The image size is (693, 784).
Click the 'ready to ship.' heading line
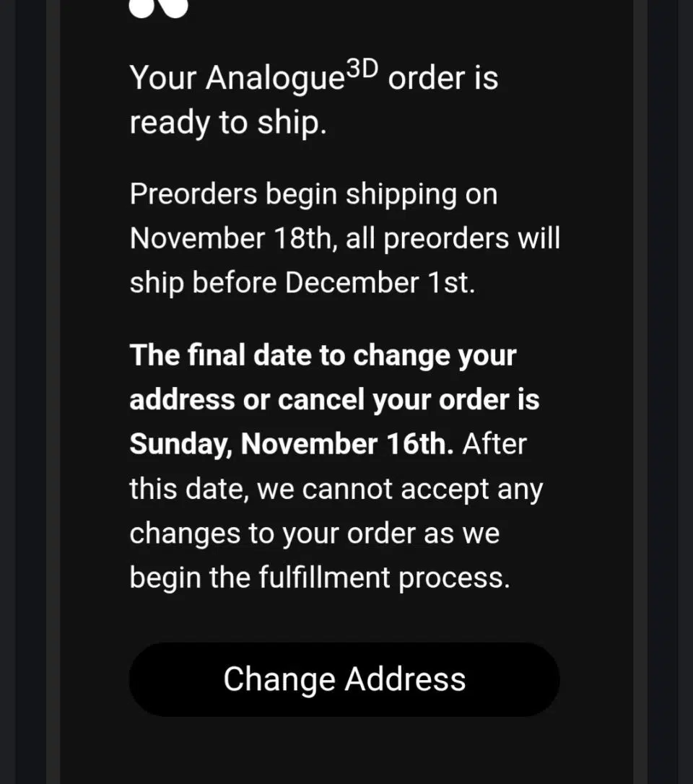(x=228, y=123)
